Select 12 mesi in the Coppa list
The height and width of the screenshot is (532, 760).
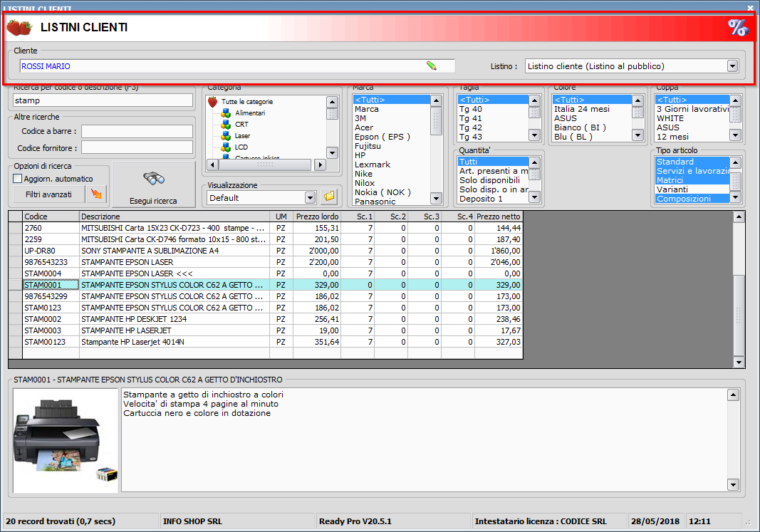[x=692, y=137]
